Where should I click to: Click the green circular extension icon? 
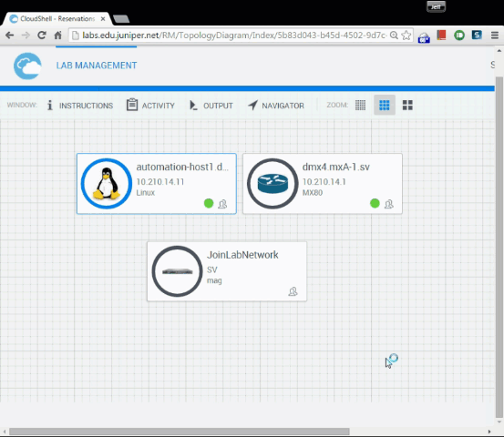(459, 35)
